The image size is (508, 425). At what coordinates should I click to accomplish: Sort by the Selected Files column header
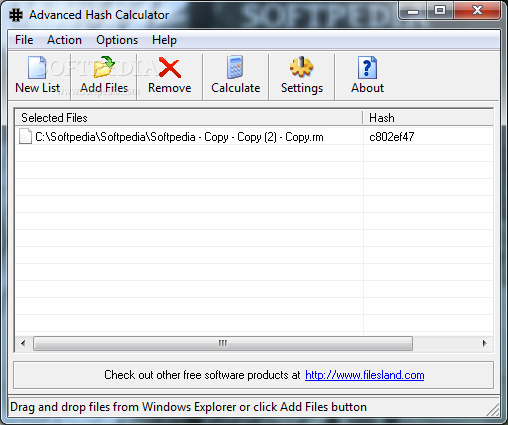[x=189, y=118]
